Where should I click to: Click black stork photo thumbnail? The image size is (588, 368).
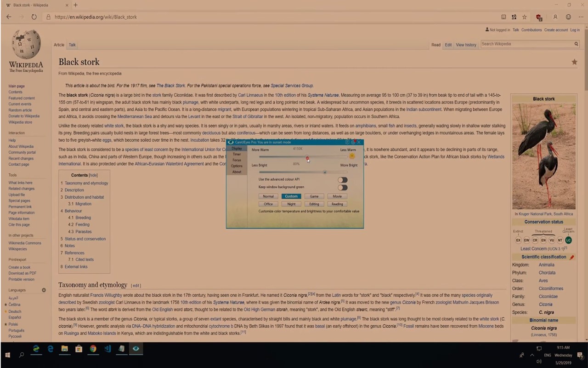tap(544, 156)
